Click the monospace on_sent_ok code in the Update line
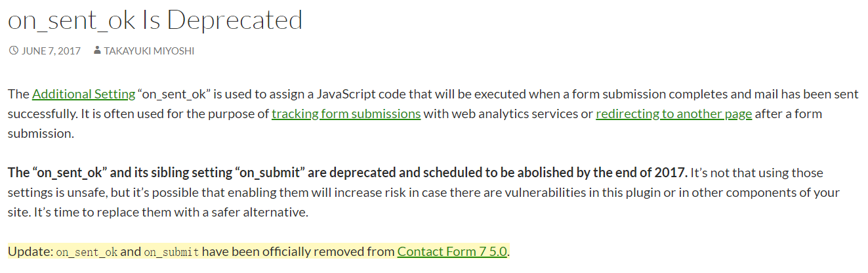 coord(87,252)
